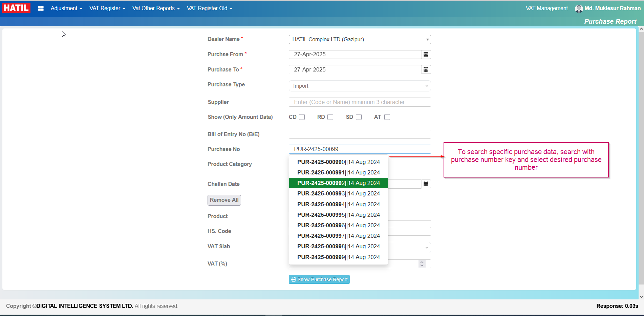Click the Purchse From date field
The width and height of the screenshot is (644, 316).
[355, 55]
